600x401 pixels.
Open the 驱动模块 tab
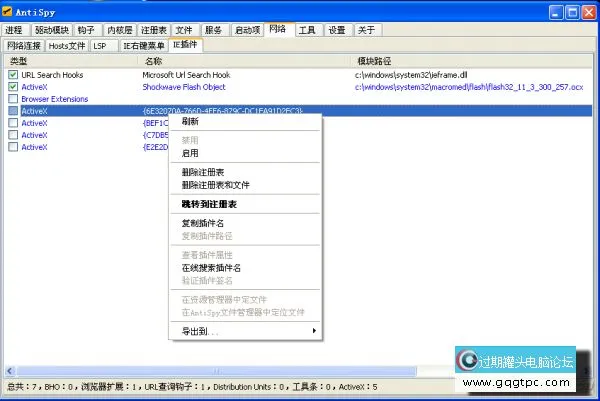coord(52,30)
